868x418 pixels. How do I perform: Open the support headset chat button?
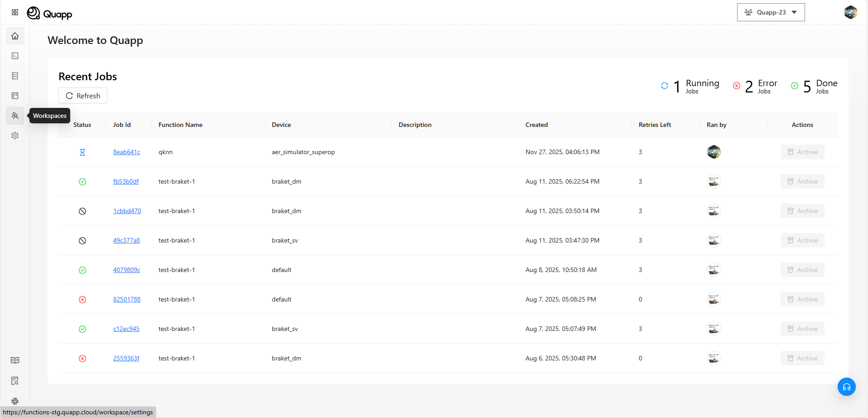click(x=846, y=387)
